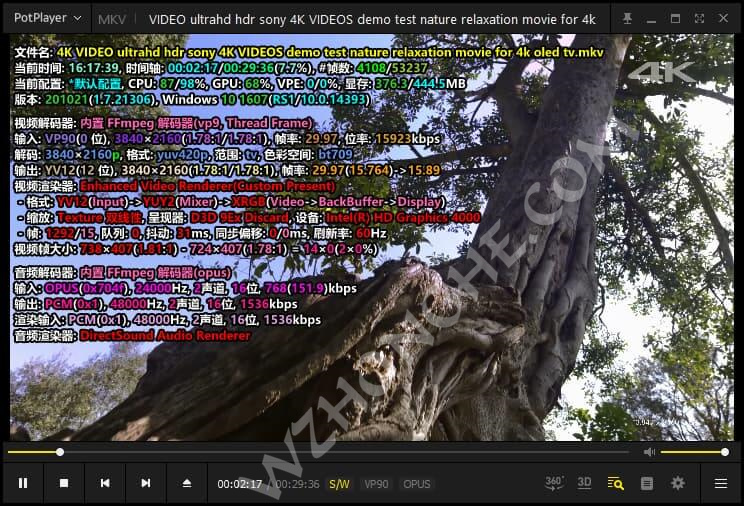Open the playlist search panel

(616, 484)
